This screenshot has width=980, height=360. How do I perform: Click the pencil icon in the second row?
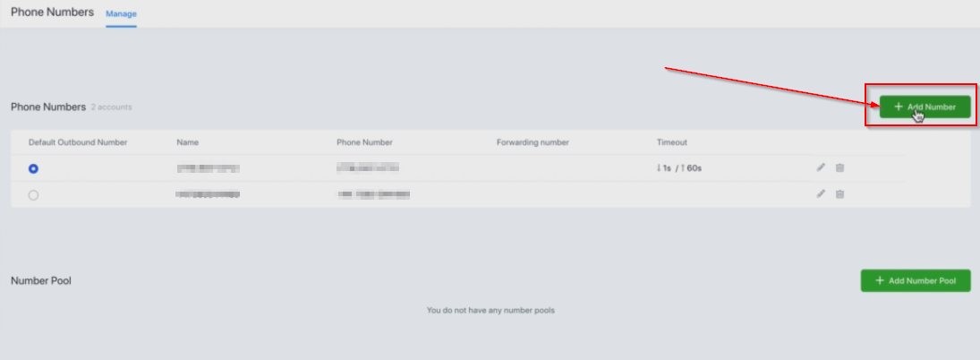(821, 194)
